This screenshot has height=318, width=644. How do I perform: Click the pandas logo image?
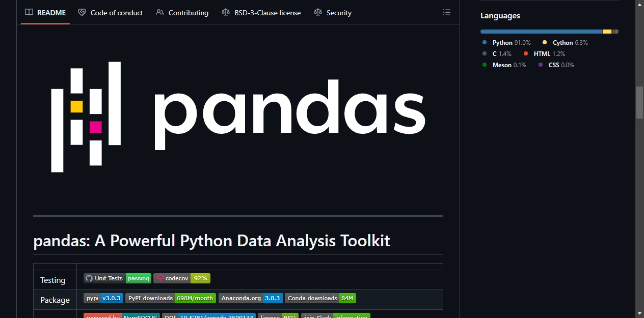(238, 117)
